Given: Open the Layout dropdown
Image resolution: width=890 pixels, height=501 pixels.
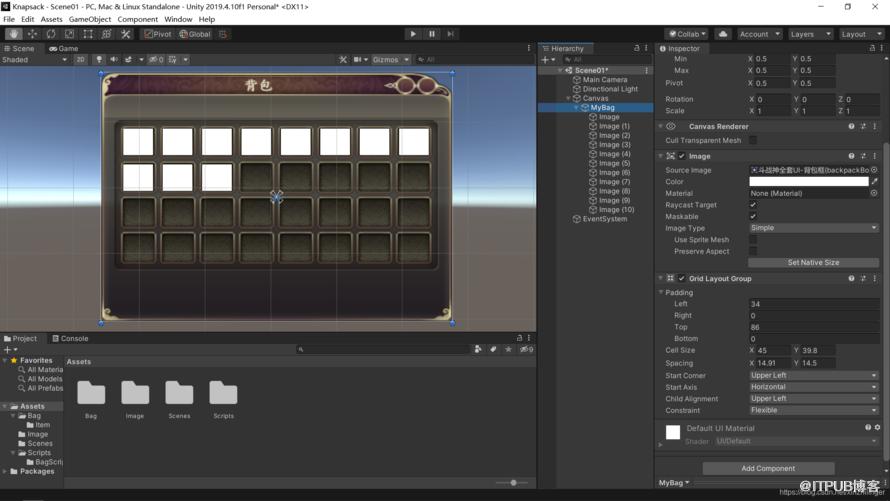Looking at the screenshot, I should (x=860, y=34).
